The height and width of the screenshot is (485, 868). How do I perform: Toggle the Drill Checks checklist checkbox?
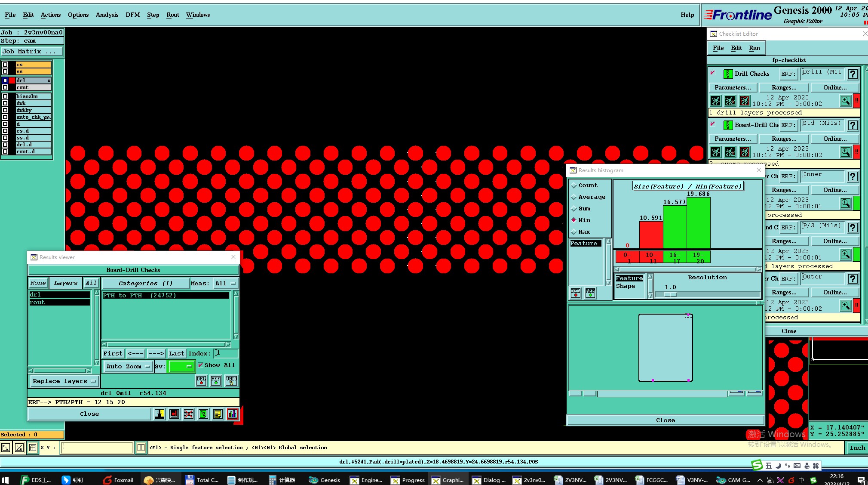point(713,73)
